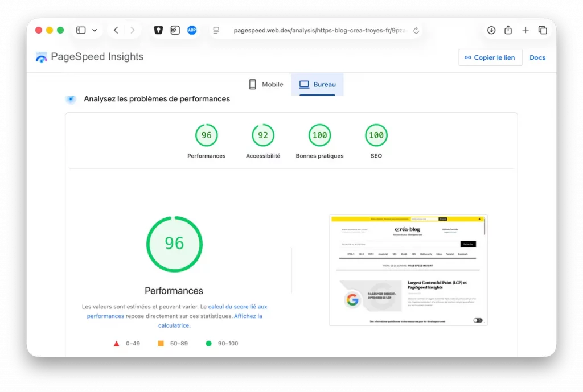
Task: Switch to the Mobile analysis tab
Action: [x=265, y=84]
